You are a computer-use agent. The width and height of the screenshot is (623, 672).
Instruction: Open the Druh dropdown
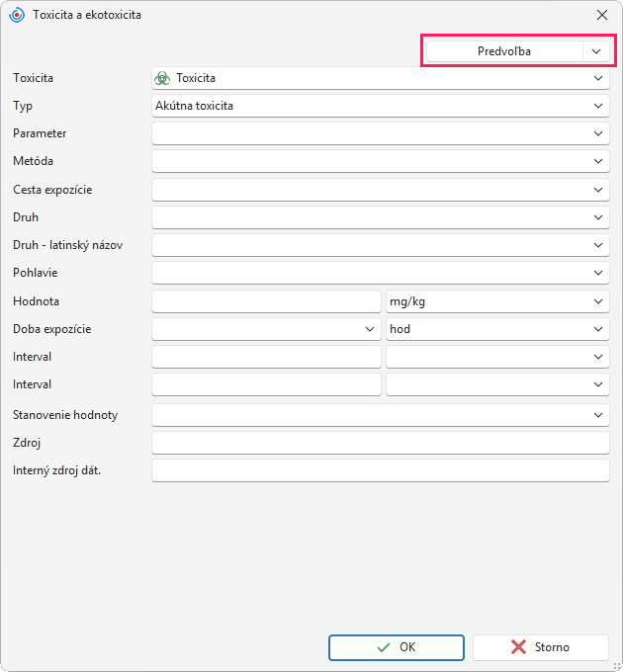(x=381, y=217)
